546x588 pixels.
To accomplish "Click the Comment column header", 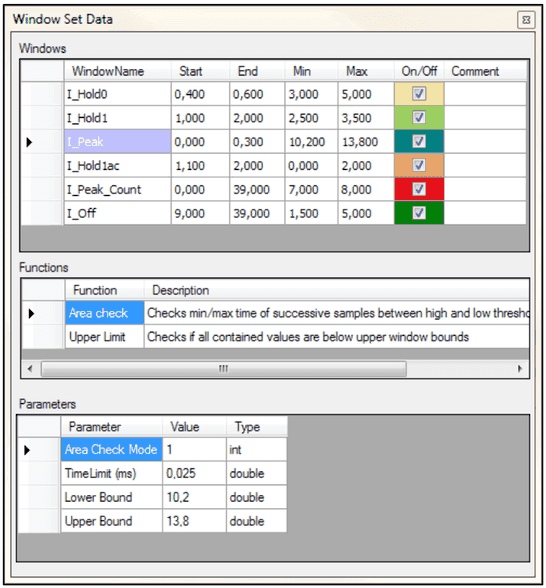I will coord(485,71).
